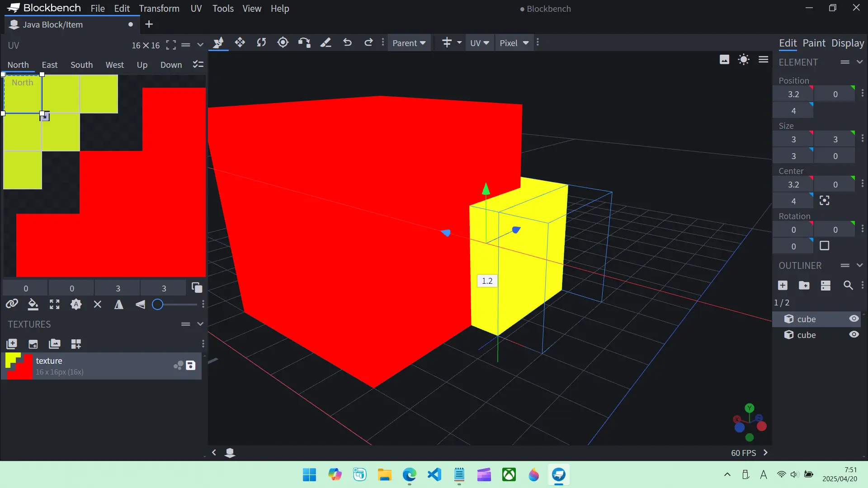Click the Undo arrow icon
The width and height of the screenshot is (868, 488).
[347, 42]
